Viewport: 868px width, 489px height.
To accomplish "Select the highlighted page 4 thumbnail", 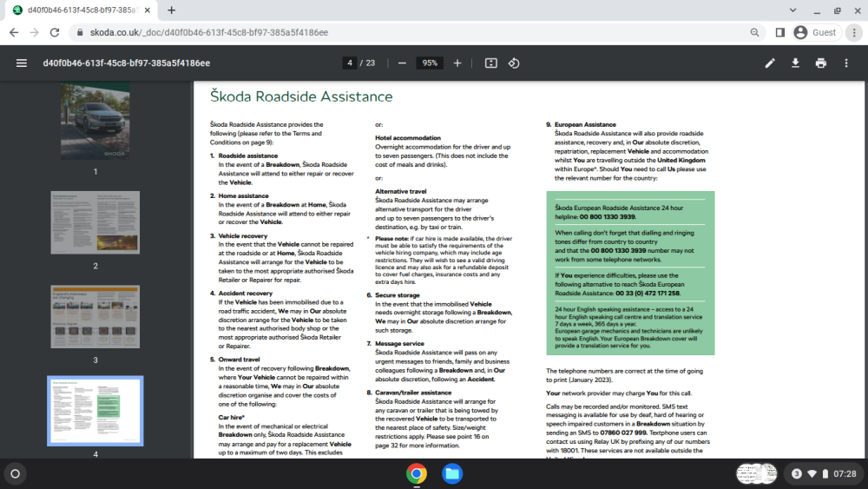I will click(x=95, y=411).
